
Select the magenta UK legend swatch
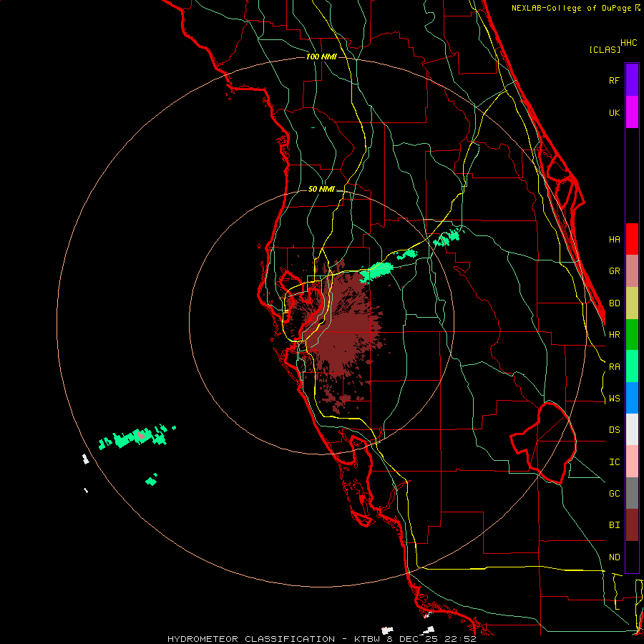click(x=632, y=112)
